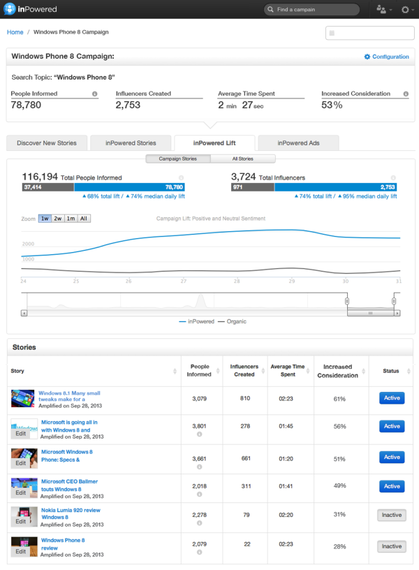Click Inactive status for Windows Phone 8 review

tap(392, 546)
